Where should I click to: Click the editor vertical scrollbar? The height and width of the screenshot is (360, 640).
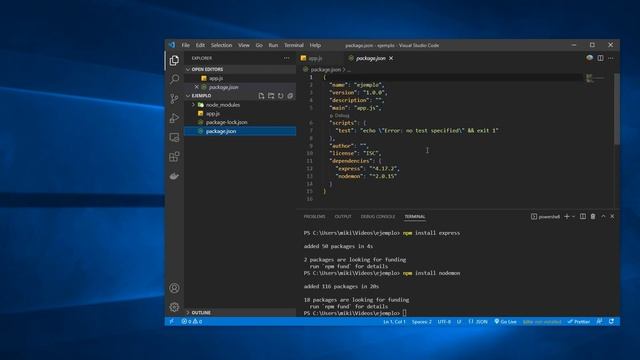point(617,109)
